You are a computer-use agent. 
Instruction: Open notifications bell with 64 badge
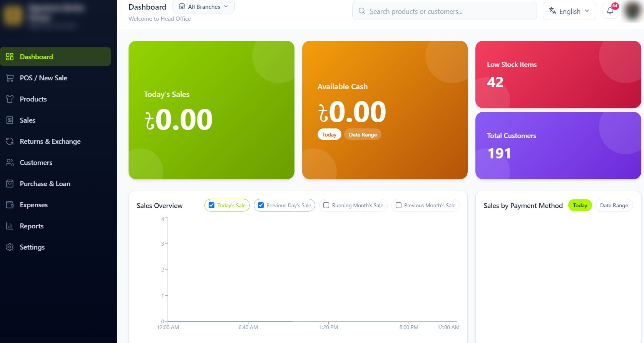(610, 11)
